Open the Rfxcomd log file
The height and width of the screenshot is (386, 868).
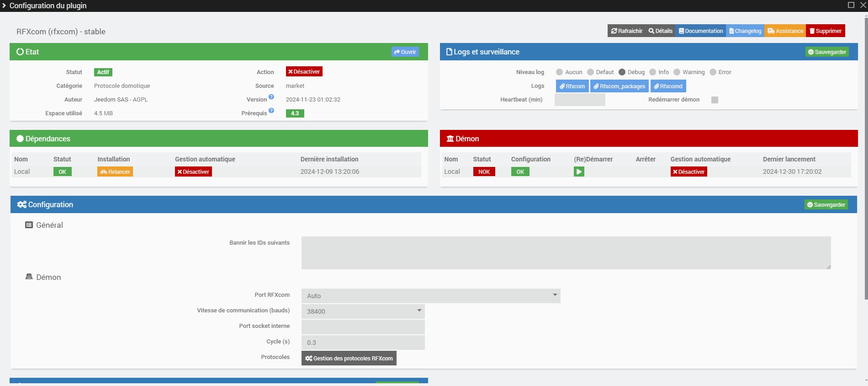pos(668,86)
